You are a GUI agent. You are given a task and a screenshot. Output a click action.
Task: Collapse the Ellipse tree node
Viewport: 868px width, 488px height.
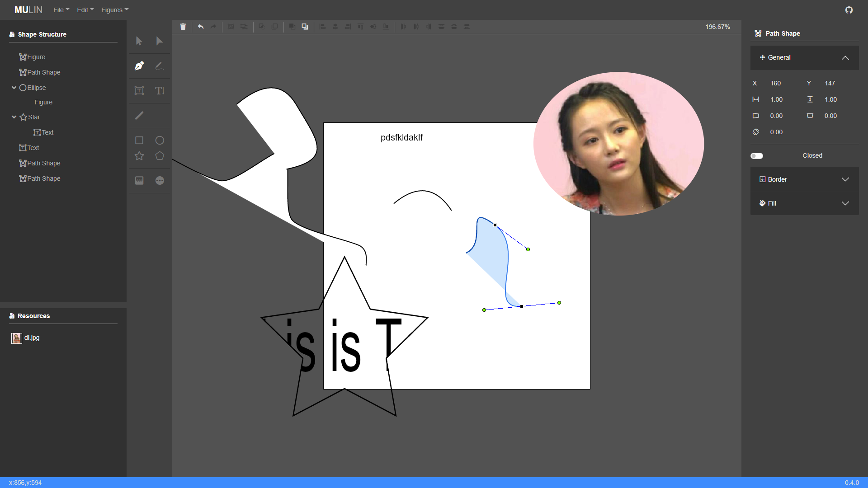pos(14,88)
